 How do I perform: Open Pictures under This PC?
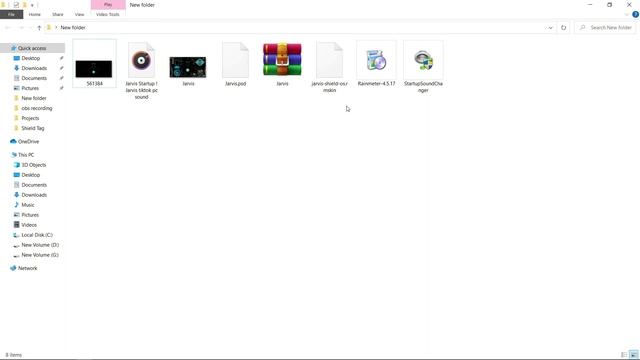click(x=30, y=215)
